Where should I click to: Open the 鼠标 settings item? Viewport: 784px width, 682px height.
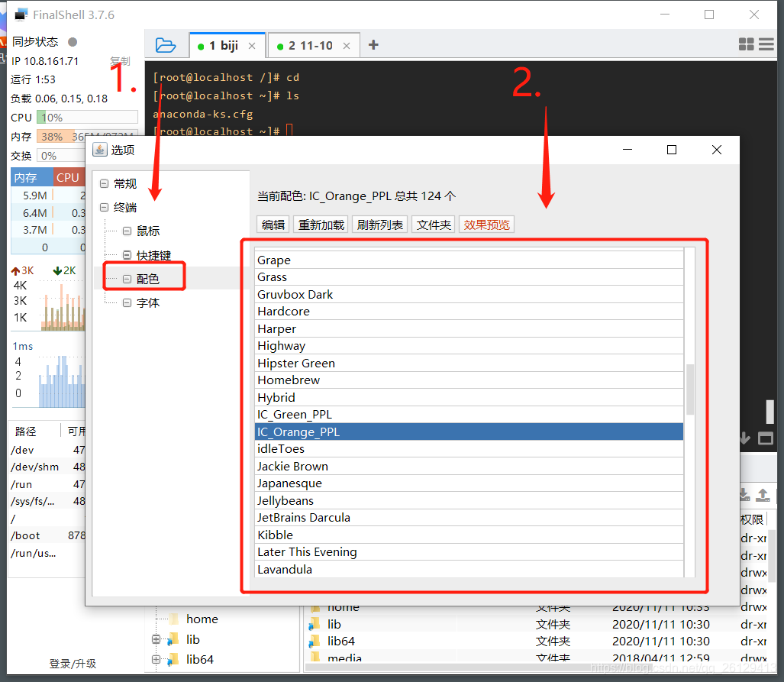(x=148, y=231)
